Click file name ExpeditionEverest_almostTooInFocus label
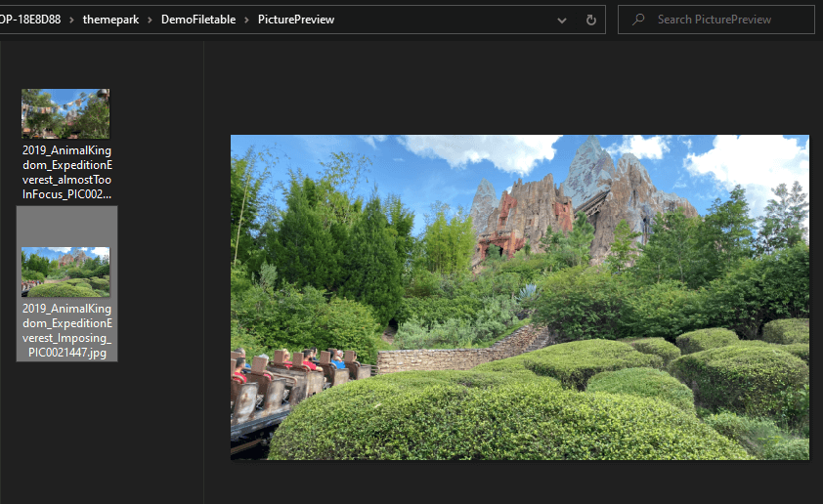 67,172
